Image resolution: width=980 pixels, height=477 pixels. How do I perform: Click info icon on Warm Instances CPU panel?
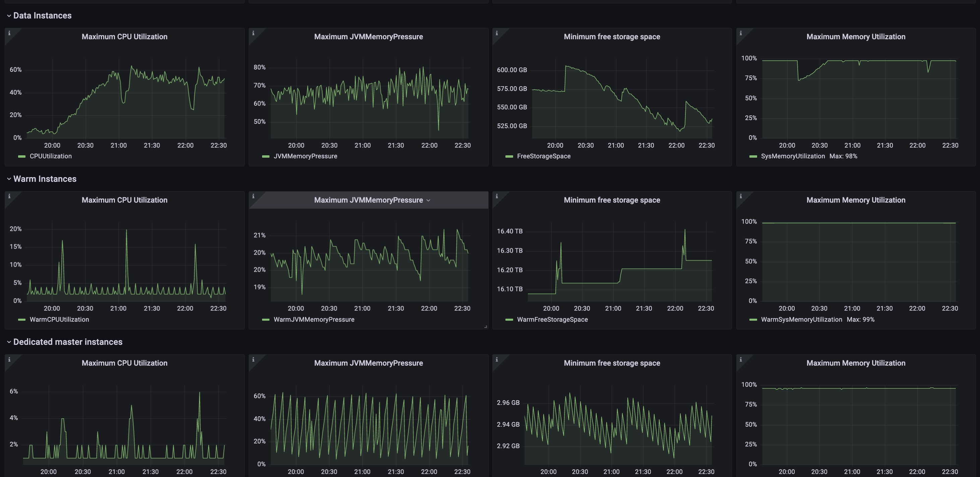click(9, 196)
